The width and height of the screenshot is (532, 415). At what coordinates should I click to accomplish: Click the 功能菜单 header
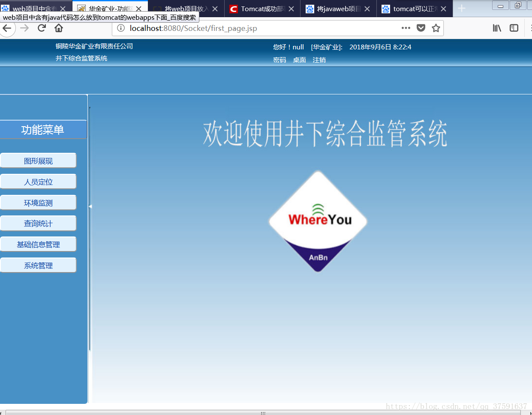coord(43,130)
